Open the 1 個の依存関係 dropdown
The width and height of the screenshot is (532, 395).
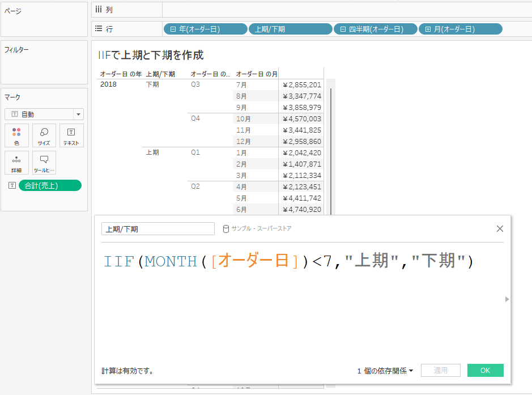click(x=385, y=370)
